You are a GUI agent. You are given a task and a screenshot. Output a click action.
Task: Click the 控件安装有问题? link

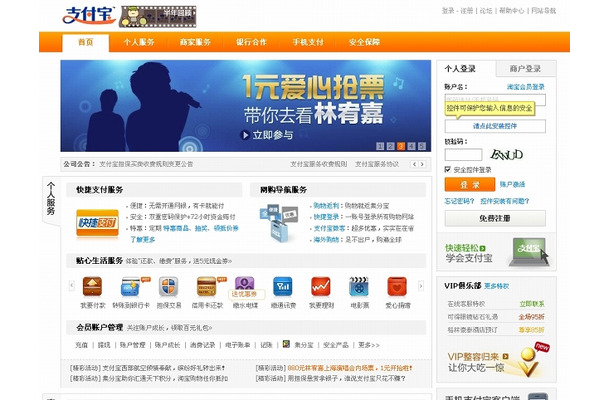[x=505, y=201]
